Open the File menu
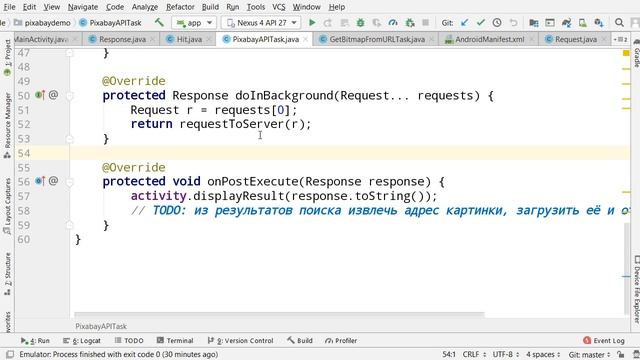Screen dimensions: 640x360 [9, 7]
